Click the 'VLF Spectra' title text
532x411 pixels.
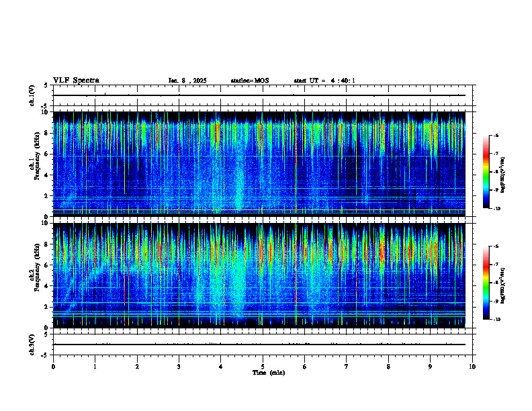(x=76, y=81)
